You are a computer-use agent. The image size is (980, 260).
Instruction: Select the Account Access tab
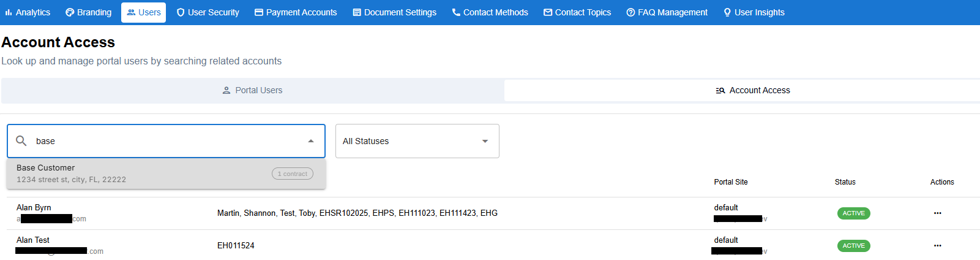click(x=753, y=90)
